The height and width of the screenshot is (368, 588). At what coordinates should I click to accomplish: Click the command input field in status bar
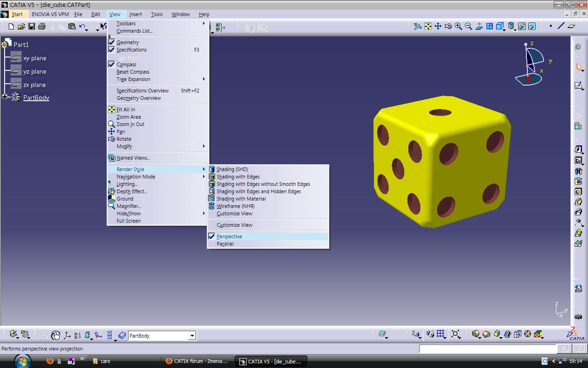(x=488, y=349)
